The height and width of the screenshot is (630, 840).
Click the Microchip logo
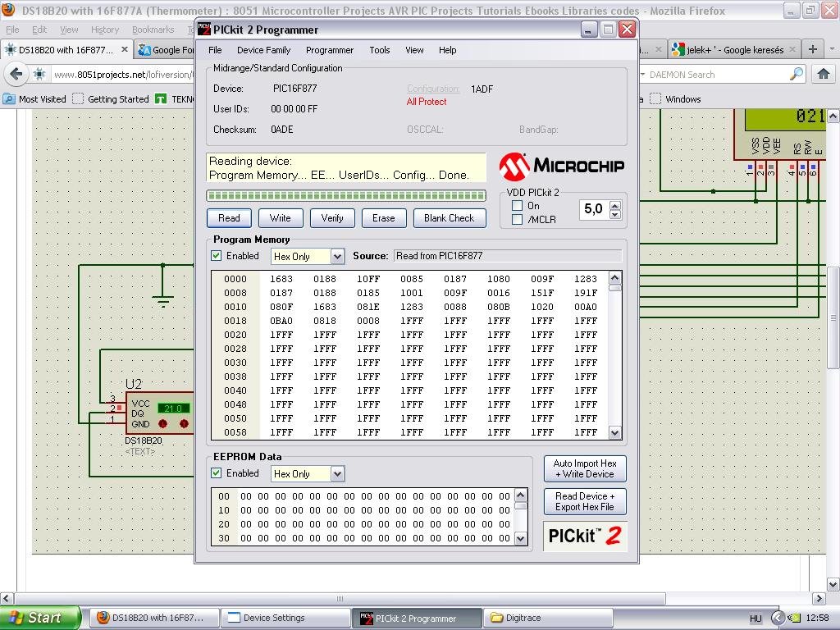click(561, 166)
